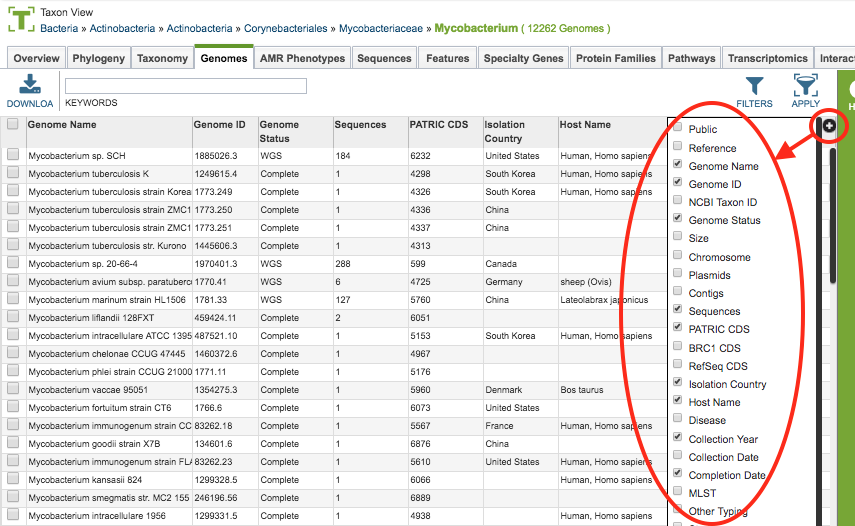The image size is (855, 526).
Task: Sort by Isolation Country column header
Action: pyautogui.click(x=520, y=131)
